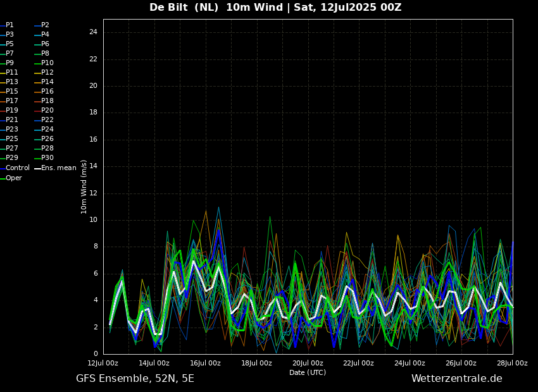Click the 24Jul 00z date tick
538x392 pixels.
tap(410, 364)
